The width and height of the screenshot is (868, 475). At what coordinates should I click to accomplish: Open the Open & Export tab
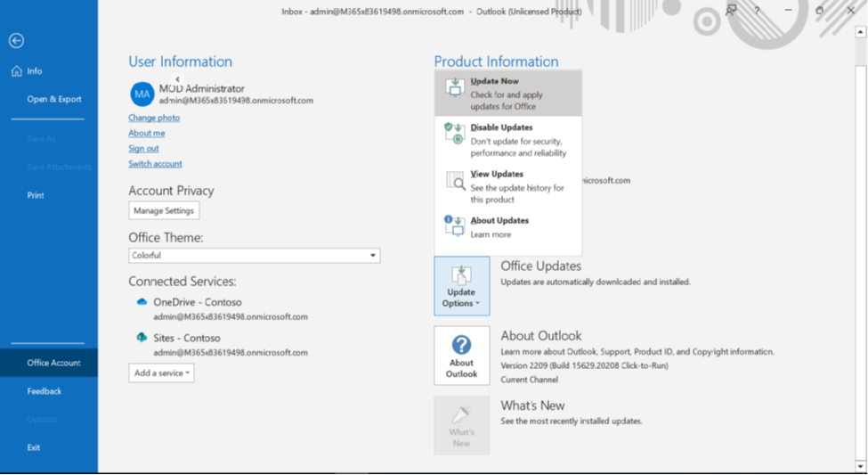(x=49, y=99)
